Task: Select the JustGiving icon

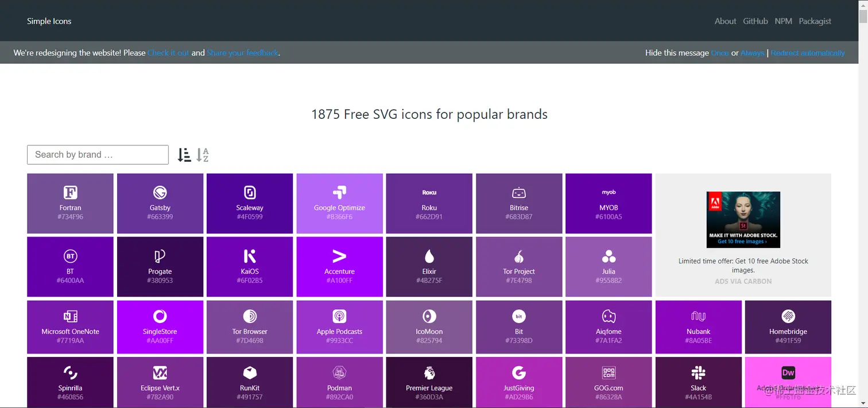Action: point(519,373)
